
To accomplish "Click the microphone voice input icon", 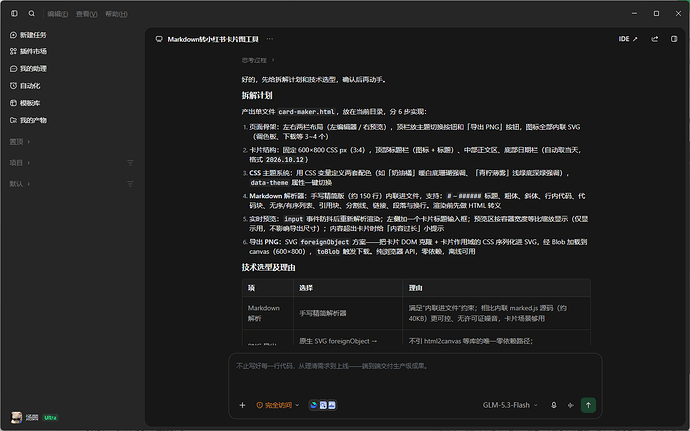I will click(554, 405).
